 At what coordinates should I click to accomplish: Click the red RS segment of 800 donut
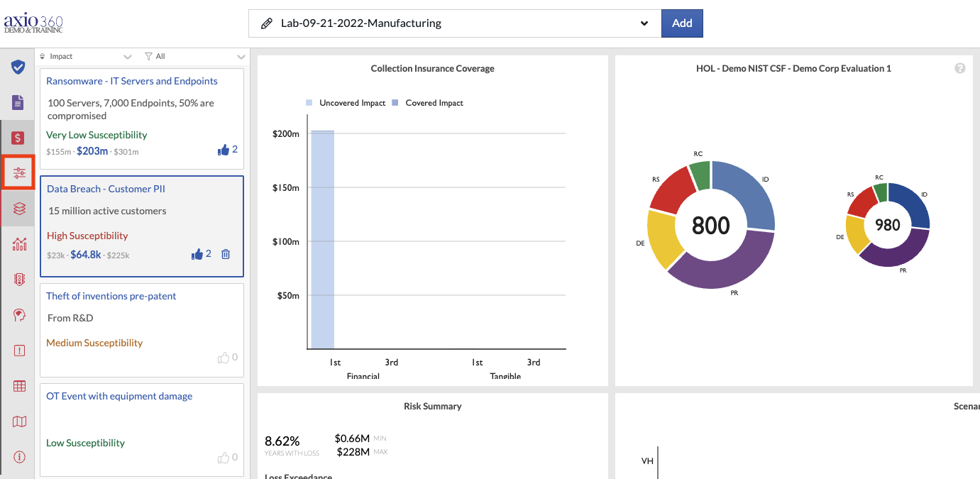click(673, 190)
